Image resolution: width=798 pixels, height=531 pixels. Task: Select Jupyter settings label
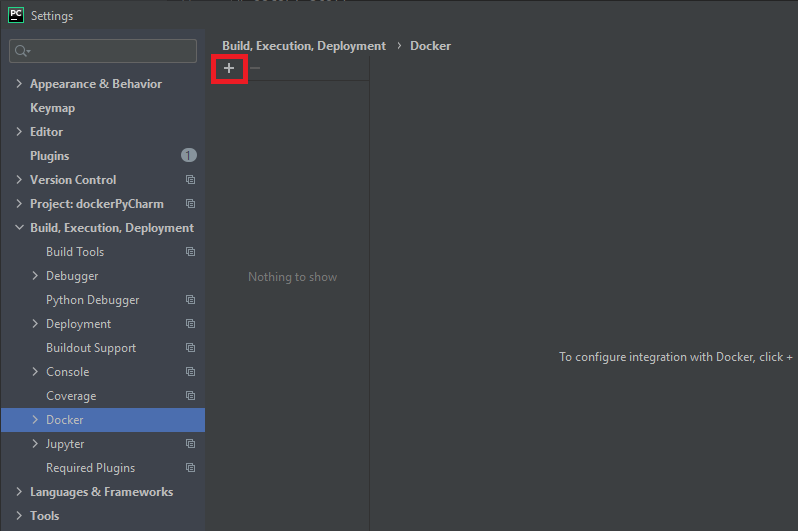[x=65, y=444]
